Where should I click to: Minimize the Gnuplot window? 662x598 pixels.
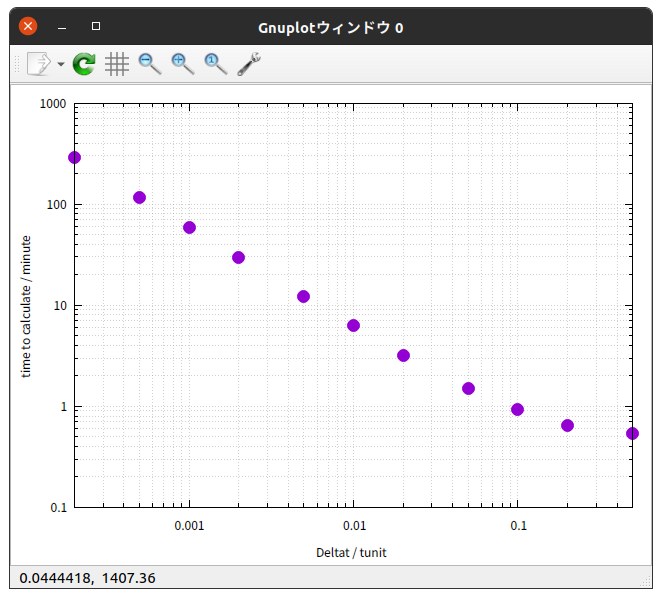tap(62, 28)
